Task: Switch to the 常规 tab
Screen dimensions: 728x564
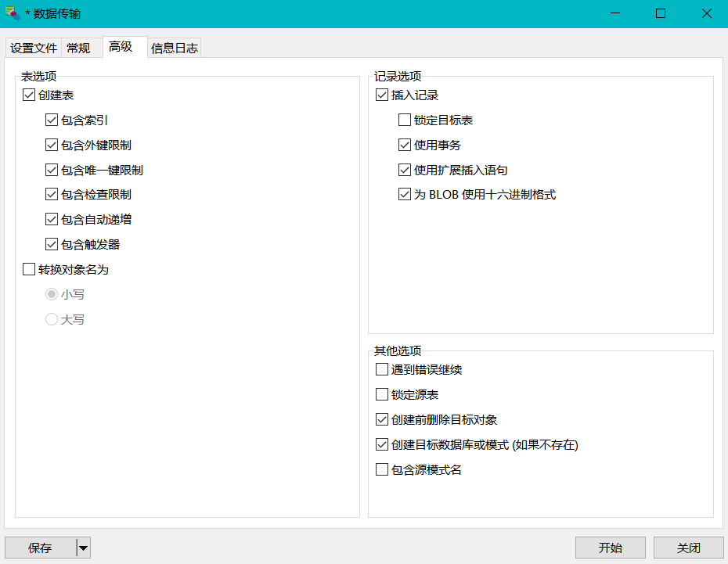Action: [x=79, y=47]
